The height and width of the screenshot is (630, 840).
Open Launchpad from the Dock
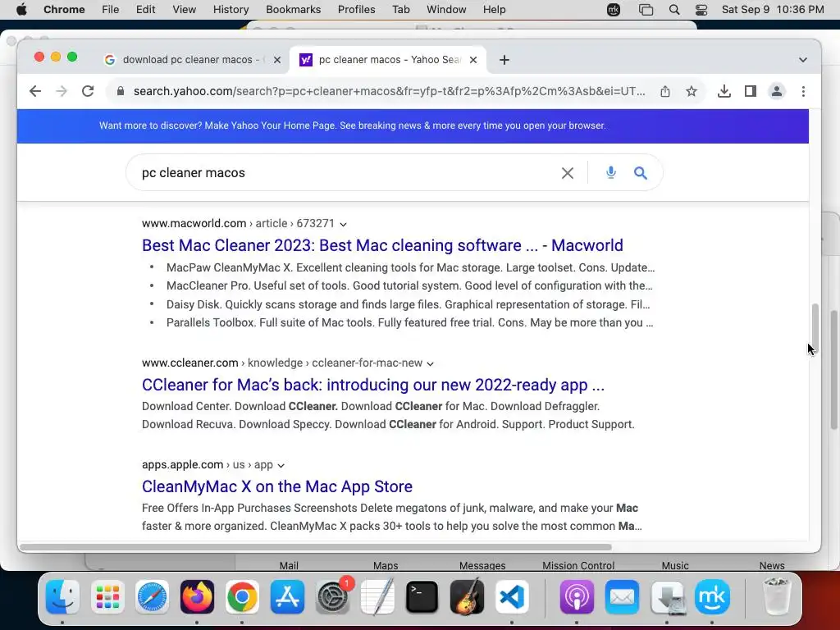point(107,597)
